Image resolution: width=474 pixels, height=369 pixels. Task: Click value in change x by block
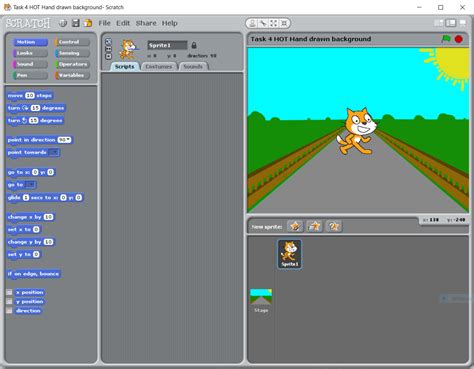[48, 217]
